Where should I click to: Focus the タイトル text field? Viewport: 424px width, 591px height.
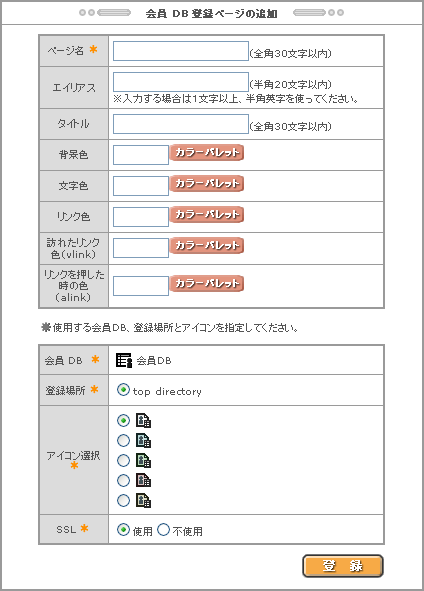point(181,124)
